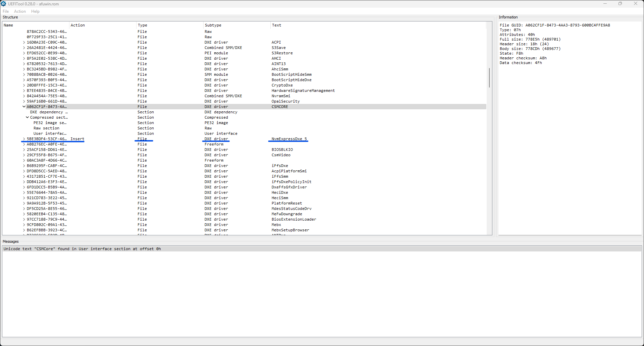Select the A08276EC-A0FE-4E Freeform row
The width and height of the screenshot is (644, 346).
pos(244,144)
